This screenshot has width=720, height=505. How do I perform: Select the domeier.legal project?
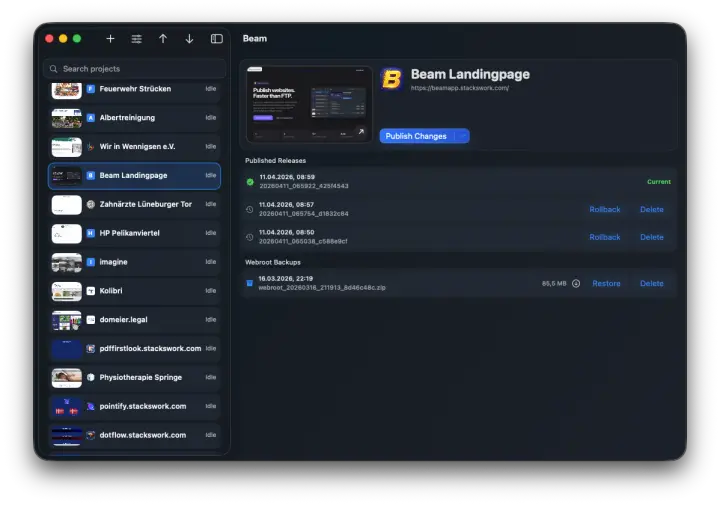[x=135, y=320]
